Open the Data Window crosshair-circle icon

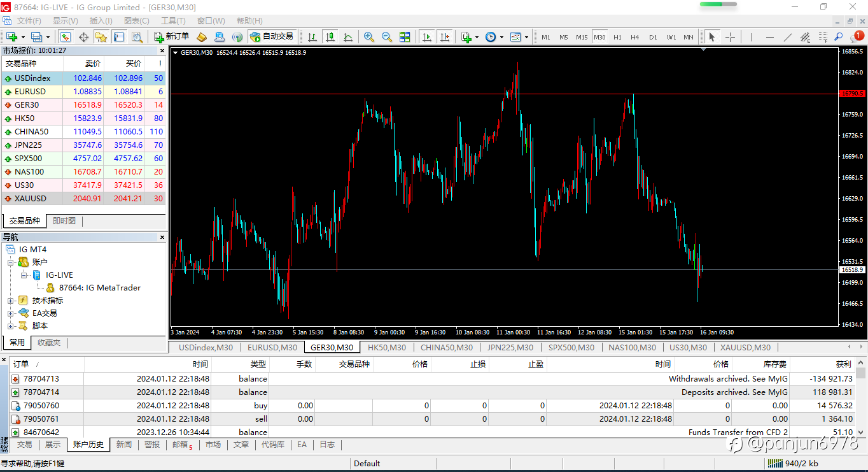pos(83,37)
